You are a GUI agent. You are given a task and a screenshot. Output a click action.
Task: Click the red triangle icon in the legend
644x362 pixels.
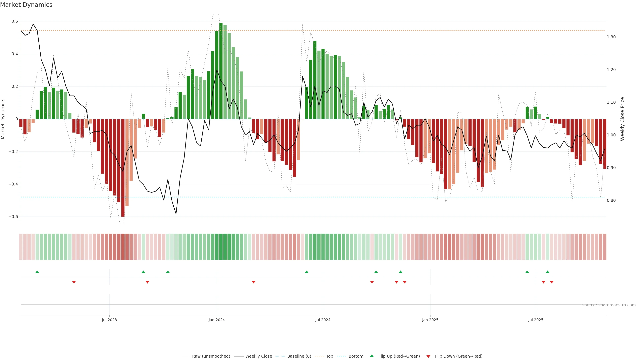tap(428, 356)
